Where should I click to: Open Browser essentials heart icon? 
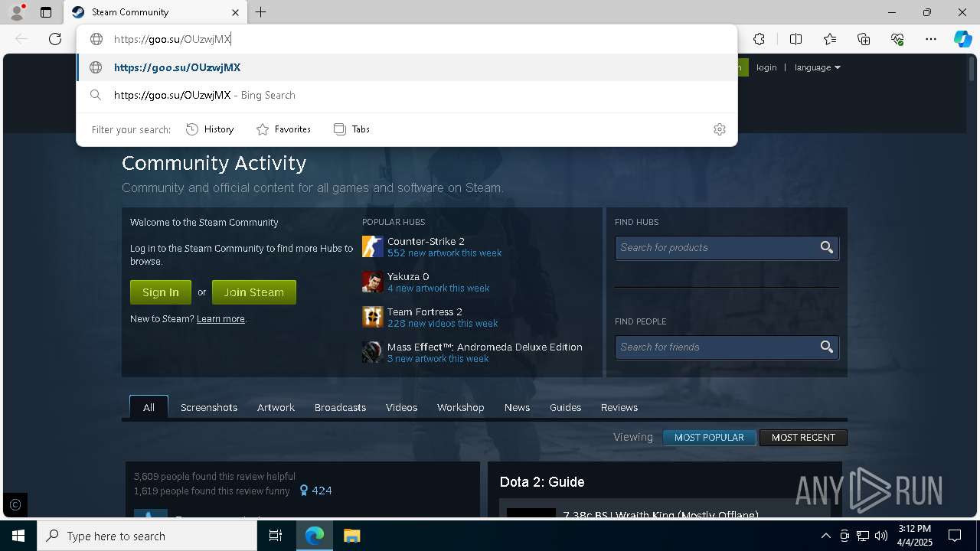[897, 39]
